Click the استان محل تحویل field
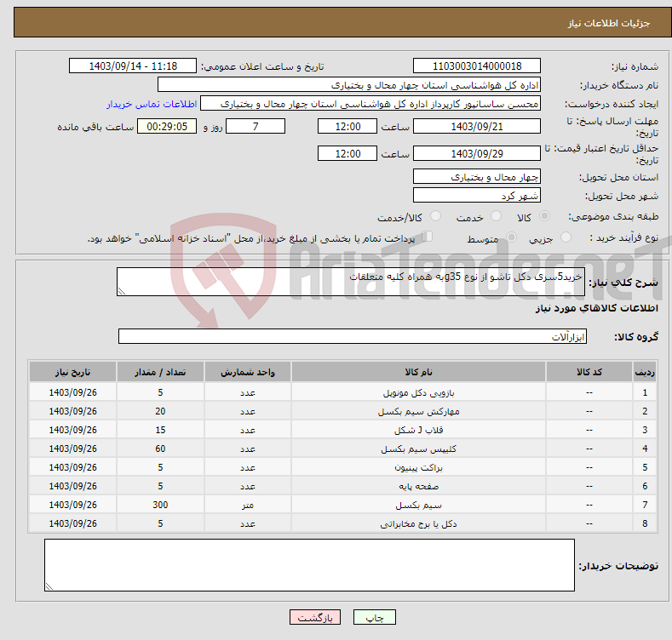Image resolution: width=672 pixels, height=640 pixels. (x=477, y=176)
